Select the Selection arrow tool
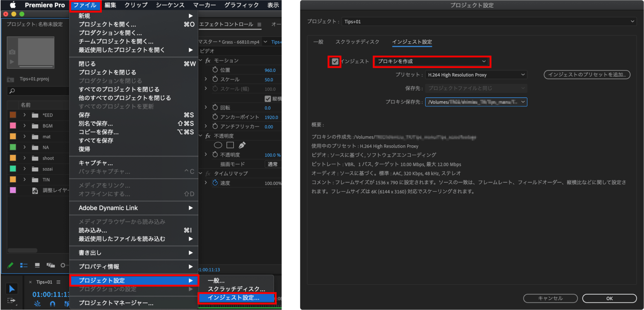Screen dimensions: 644x310 (12, 288)
